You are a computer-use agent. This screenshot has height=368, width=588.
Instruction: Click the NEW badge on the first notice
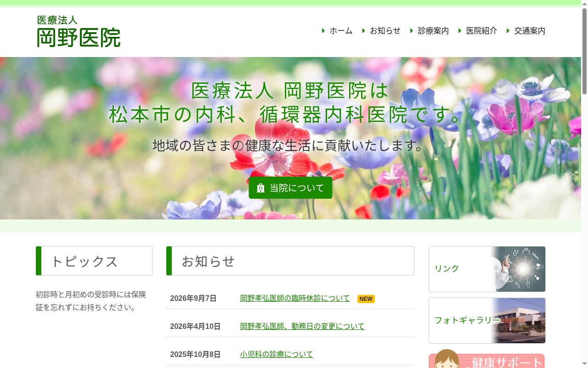pyautogui.click(x=366, y=299)
